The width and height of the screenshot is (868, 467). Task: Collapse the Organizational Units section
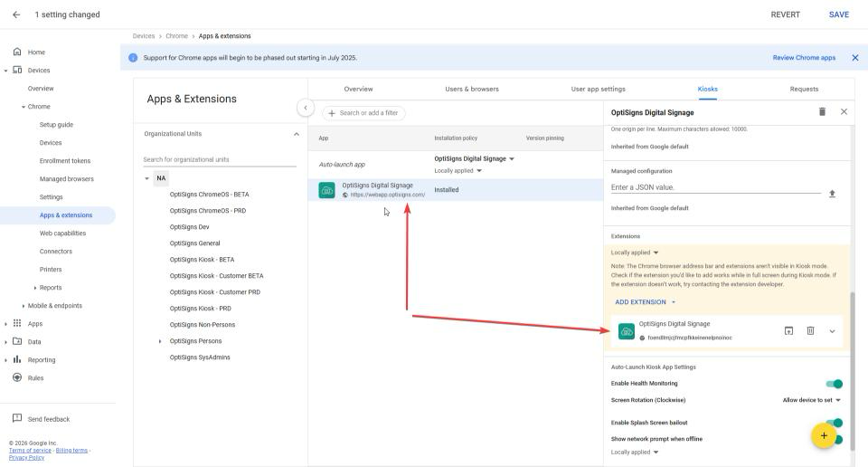click(297, 134)
